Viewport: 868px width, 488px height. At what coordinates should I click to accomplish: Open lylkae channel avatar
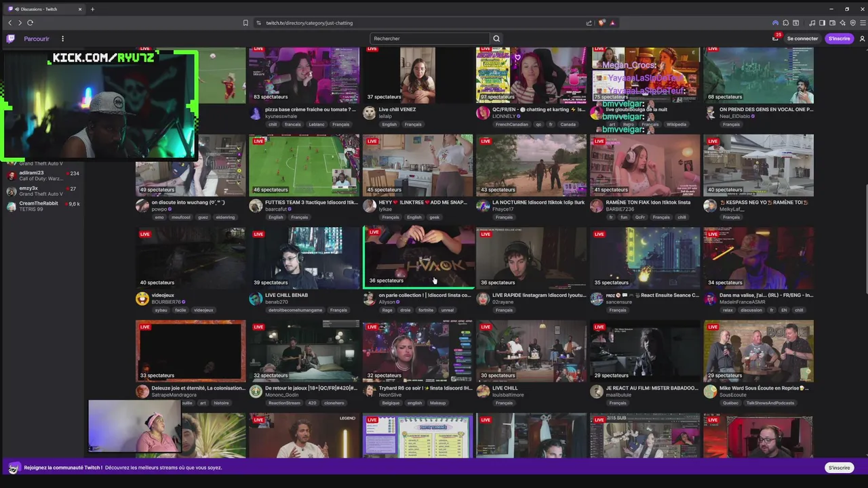tap(369, 205)
